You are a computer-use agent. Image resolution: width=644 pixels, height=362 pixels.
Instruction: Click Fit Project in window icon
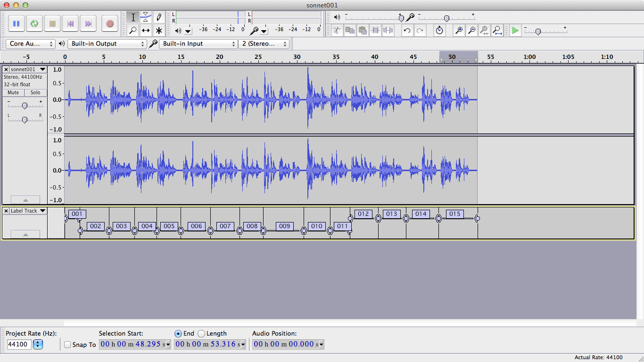[497, 30]
